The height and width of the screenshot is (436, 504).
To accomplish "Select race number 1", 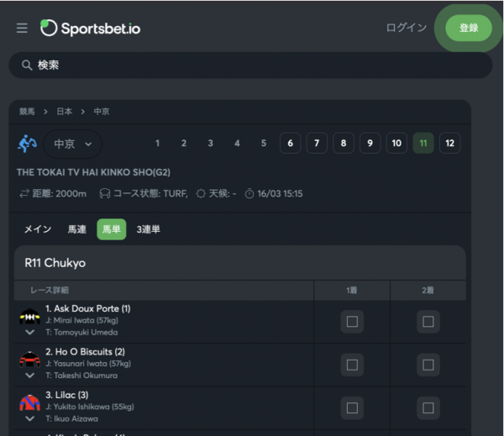I will click(x=157, y=143).
